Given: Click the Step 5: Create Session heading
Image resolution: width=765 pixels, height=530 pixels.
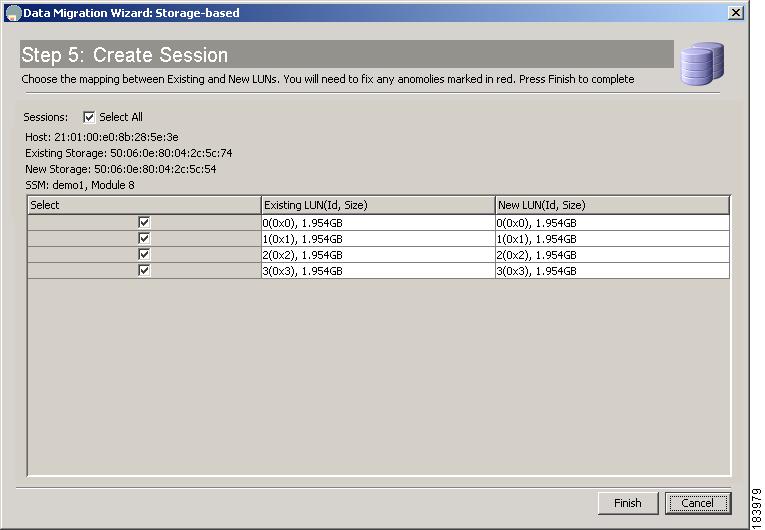Looking at the screenshot, I should (x=125, y=55).
